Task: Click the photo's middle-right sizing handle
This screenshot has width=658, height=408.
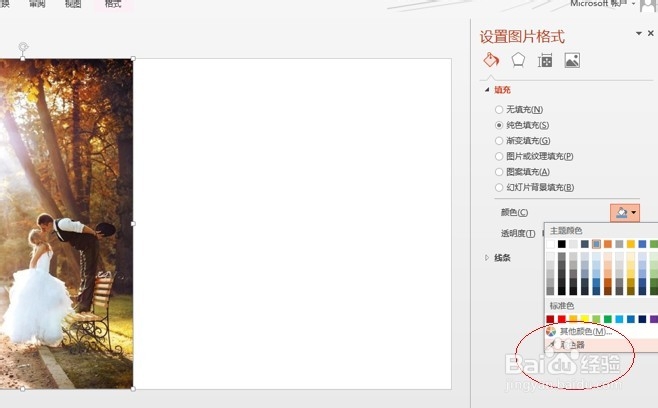Action: tap(133, 224)
